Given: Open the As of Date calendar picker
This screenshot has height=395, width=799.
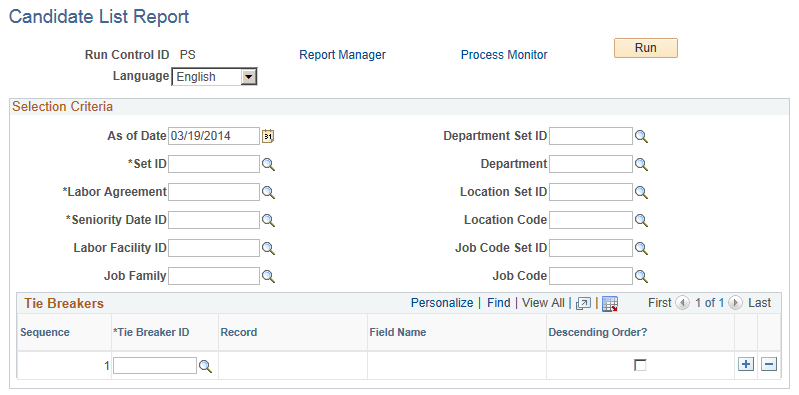Looking at the screenshot, I should click(268, 136).
